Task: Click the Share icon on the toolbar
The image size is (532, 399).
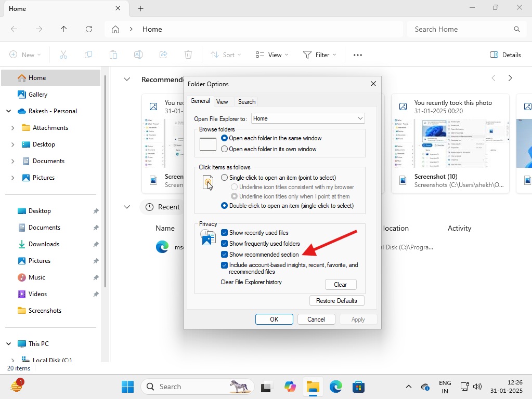Action: point(163,54)
